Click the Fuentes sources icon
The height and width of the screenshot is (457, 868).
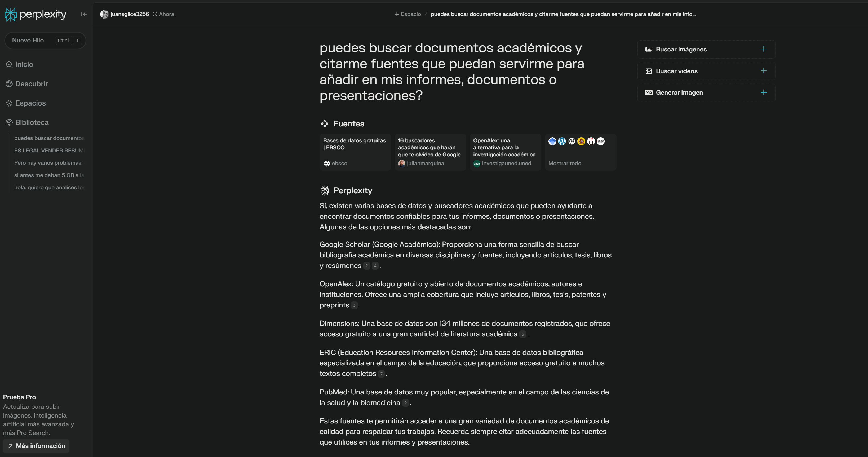pyautogui.click(x=324, y=124)
